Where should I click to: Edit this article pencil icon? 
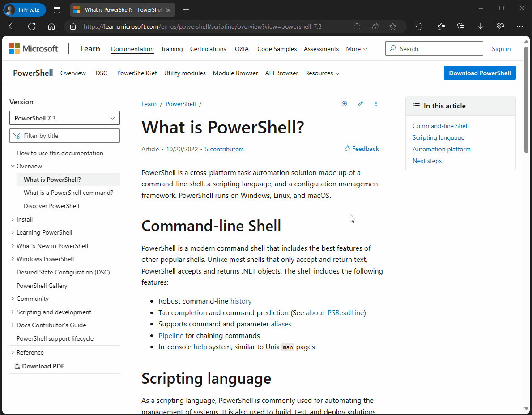pos(360,104)
